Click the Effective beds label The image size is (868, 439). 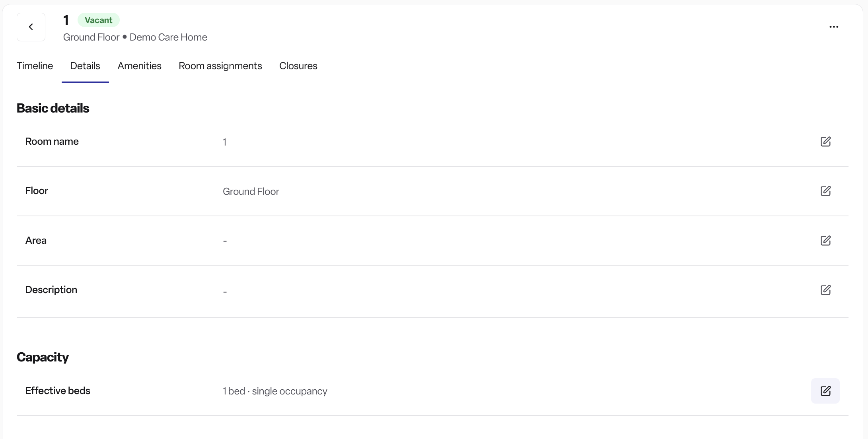pos(58,391)
